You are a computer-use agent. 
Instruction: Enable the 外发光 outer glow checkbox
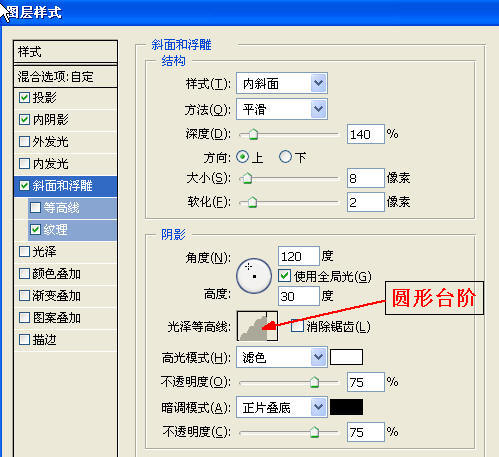[24, 141]
